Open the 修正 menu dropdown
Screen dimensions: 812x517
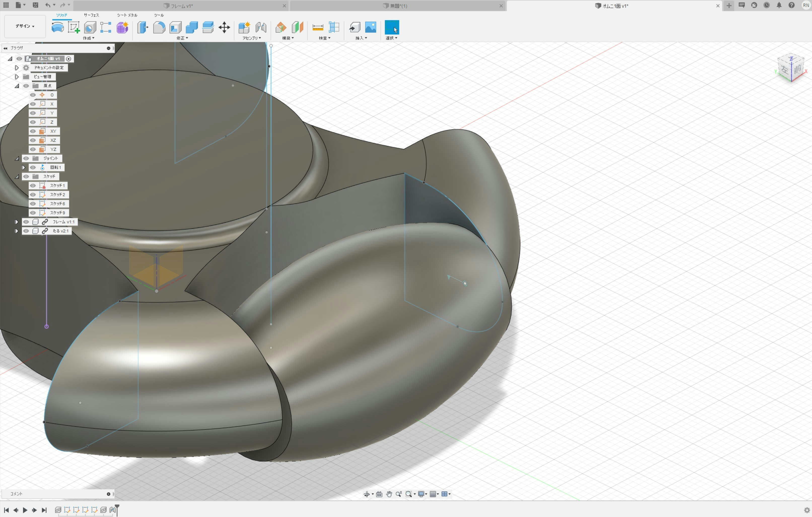tap(182, 38)
